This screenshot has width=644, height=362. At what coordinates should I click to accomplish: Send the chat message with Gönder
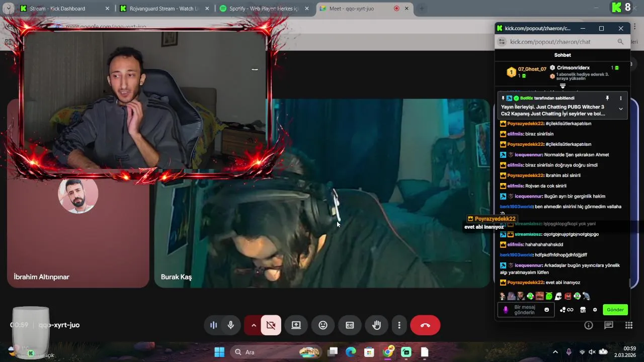pos(615,310)
